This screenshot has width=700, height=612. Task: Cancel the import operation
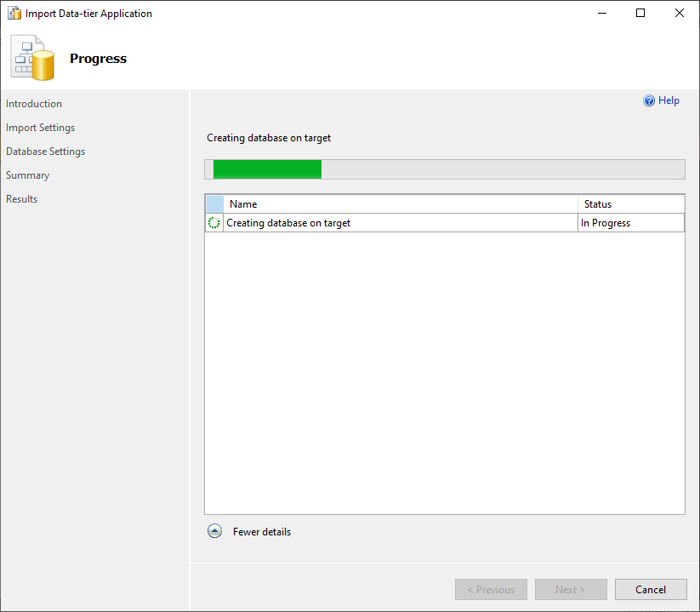click(650, 589)
